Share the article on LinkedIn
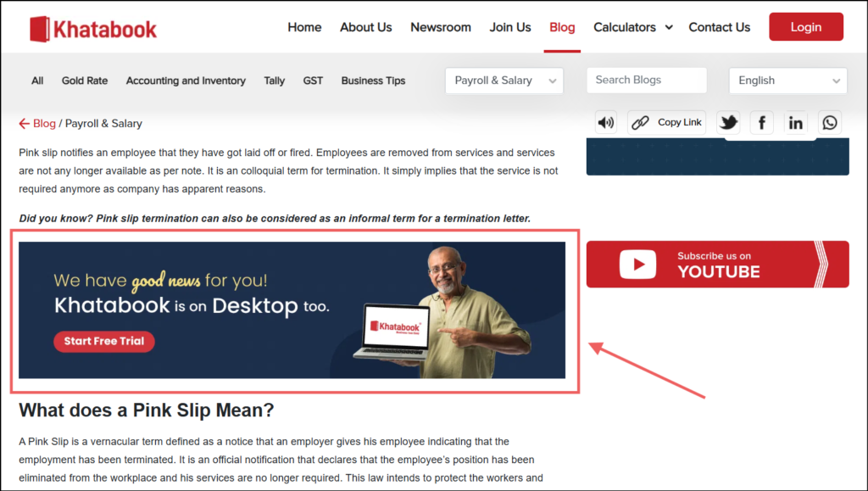The image size is (868, 491). (x=795, y=122)
